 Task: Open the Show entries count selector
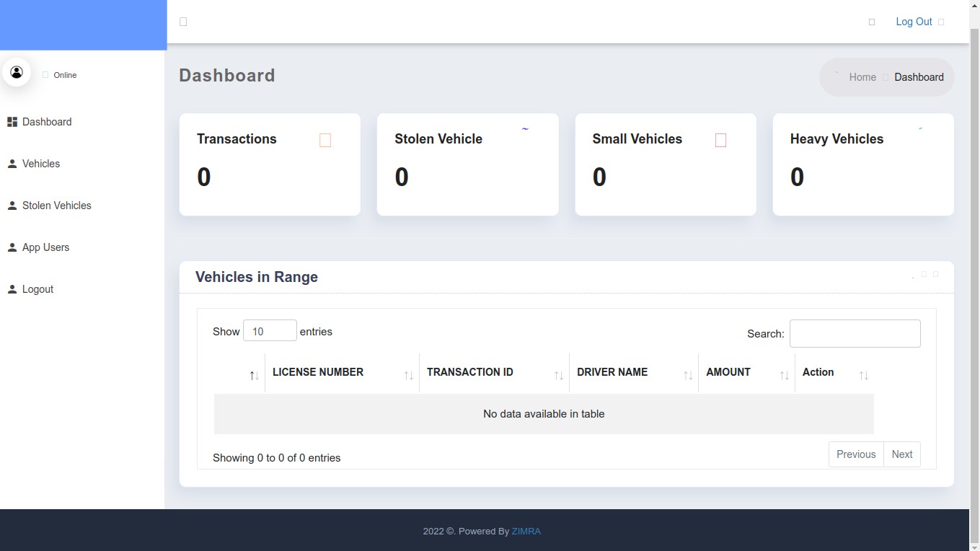270,331
